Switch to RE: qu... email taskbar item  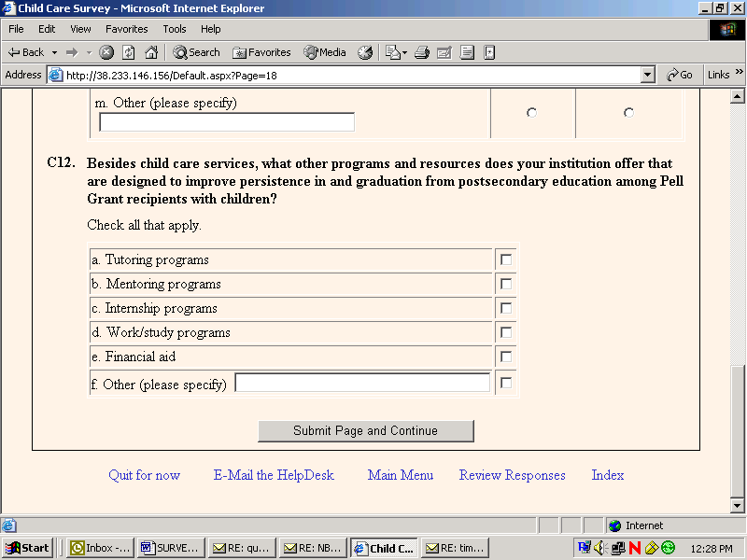pos(243,548)
